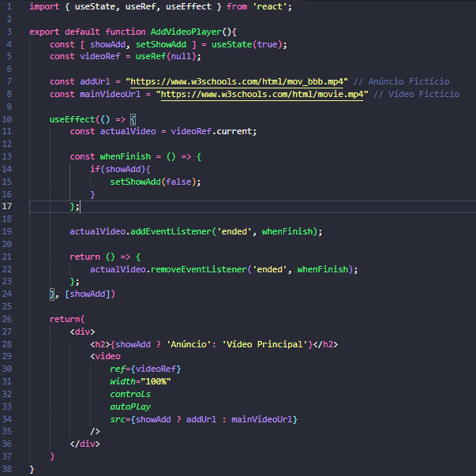Image resolution: width=476 pixels, height=476 pixels.
Task: Click the 'export' keyword on line 3
Action: point(44,32)
